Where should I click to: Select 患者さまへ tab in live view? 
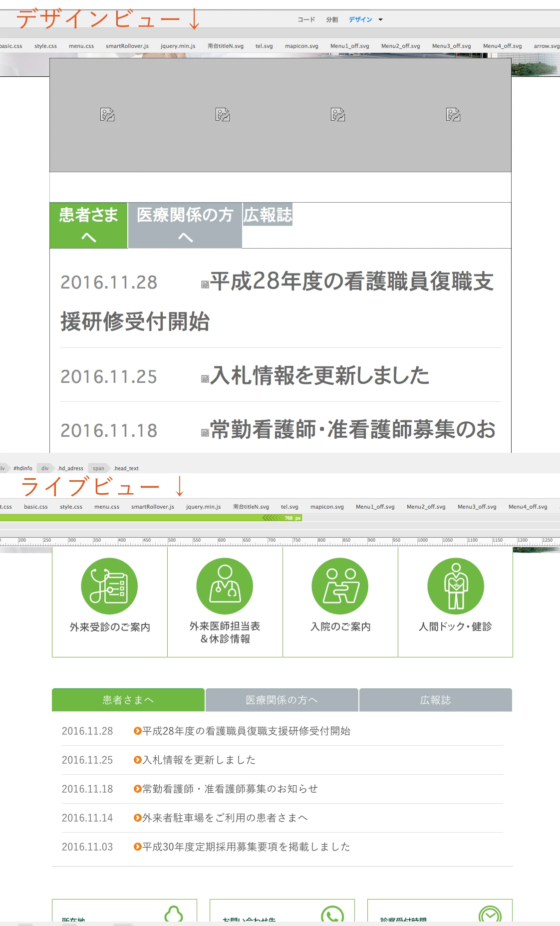click(x=128, y=700)
